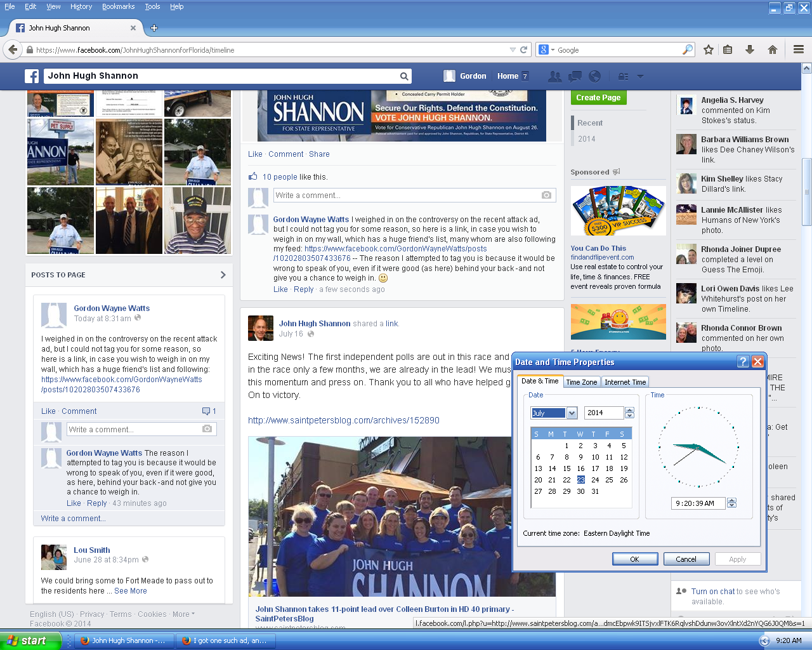This screenshot has height=650, width=812.
Task: Open the Firefox hamburger menu
Action: tap(799, 50)
